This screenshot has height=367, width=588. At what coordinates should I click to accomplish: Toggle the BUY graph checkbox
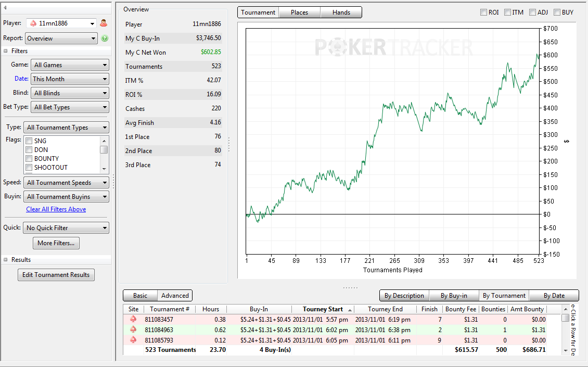click(x=557, y=12)
